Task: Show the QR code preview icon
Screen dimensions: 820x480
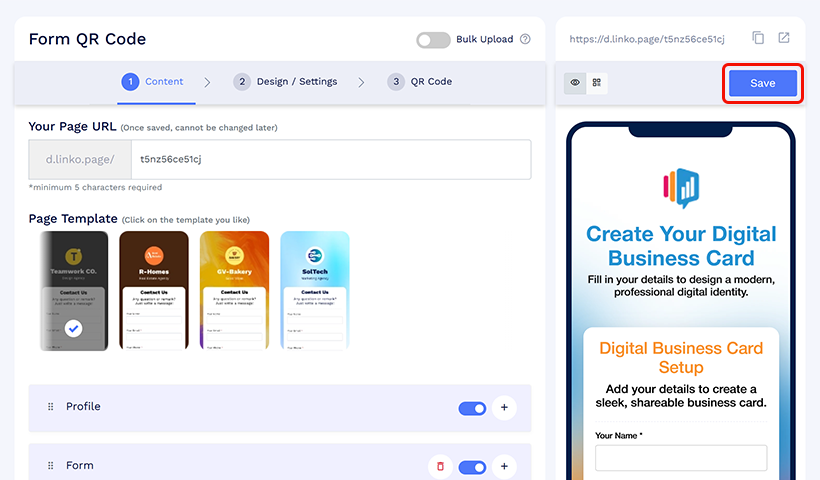Action: pos(597,83)
